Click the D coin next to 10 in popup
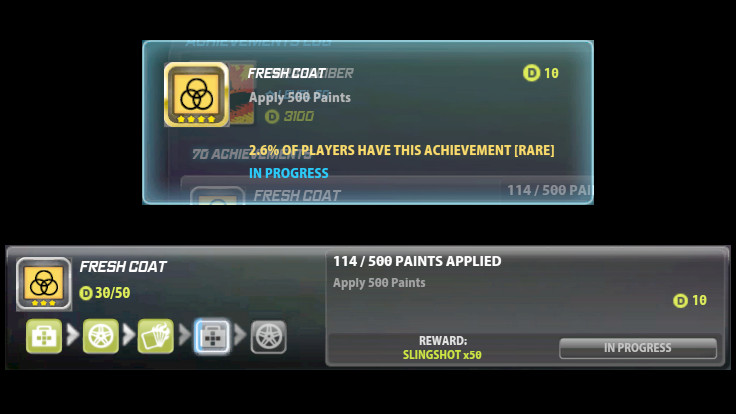This screenshot has width=736, height=414. pyautogui.click(x=531, y=73)
